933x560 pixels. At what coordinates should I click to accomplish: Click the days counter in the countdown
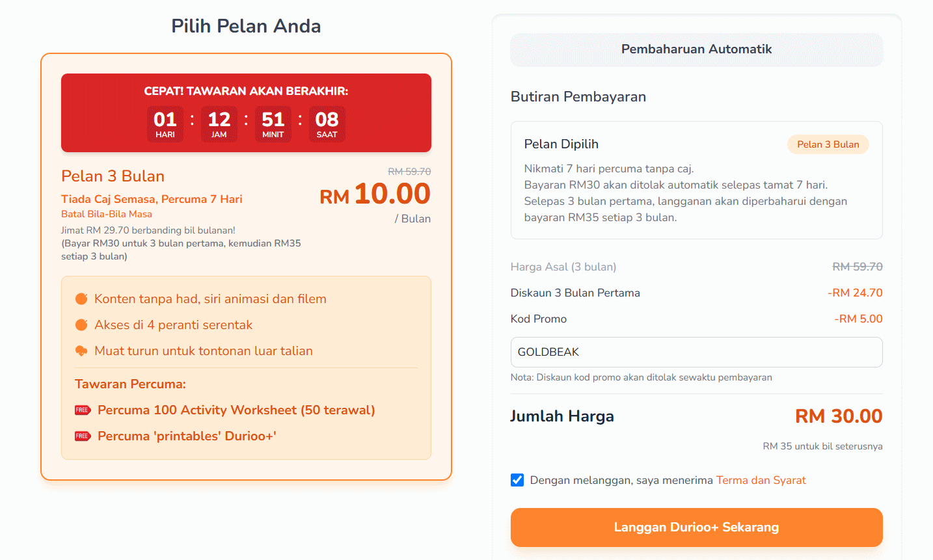165,124
